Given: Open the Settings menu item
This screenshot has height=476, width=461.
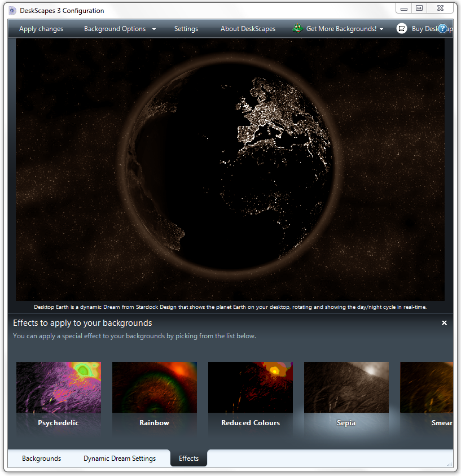Looking at the screenshot, I should [x=186, y=29].
